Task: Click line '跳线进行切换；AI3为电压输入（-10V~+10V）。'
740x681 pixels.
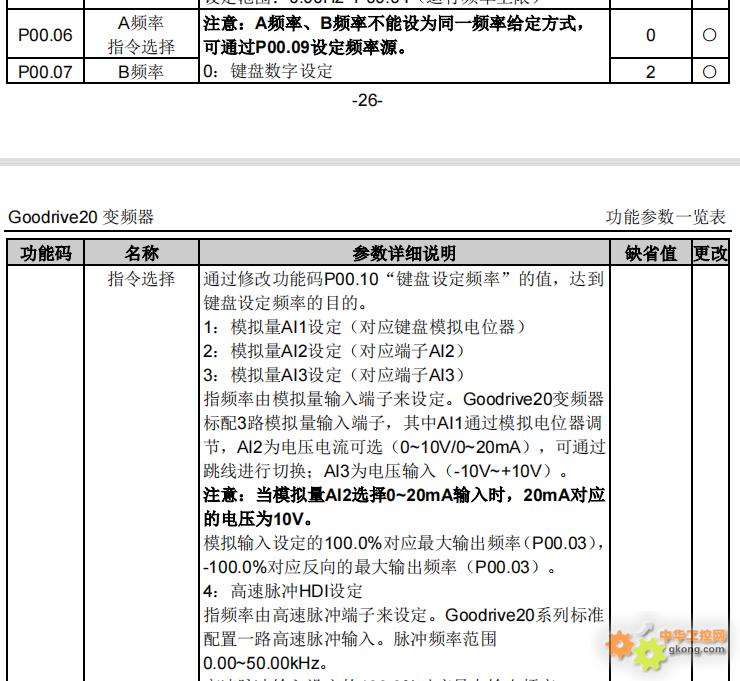Action: click(x=386, y=471)
